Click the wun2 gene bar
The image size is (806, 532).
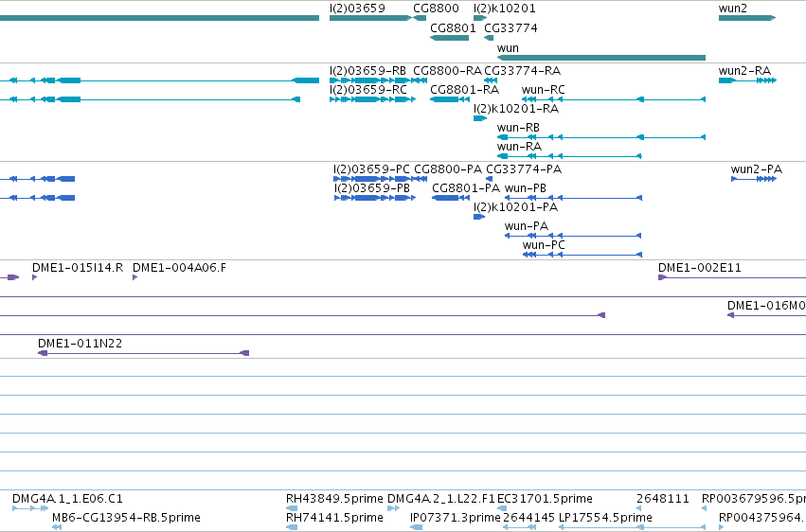tap(747, 18)
